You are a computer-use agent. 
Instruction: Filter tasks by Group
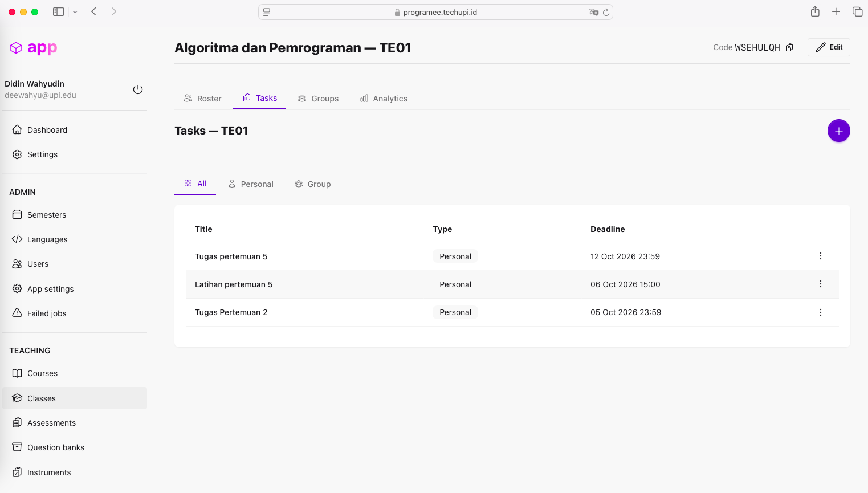point(312,184)
